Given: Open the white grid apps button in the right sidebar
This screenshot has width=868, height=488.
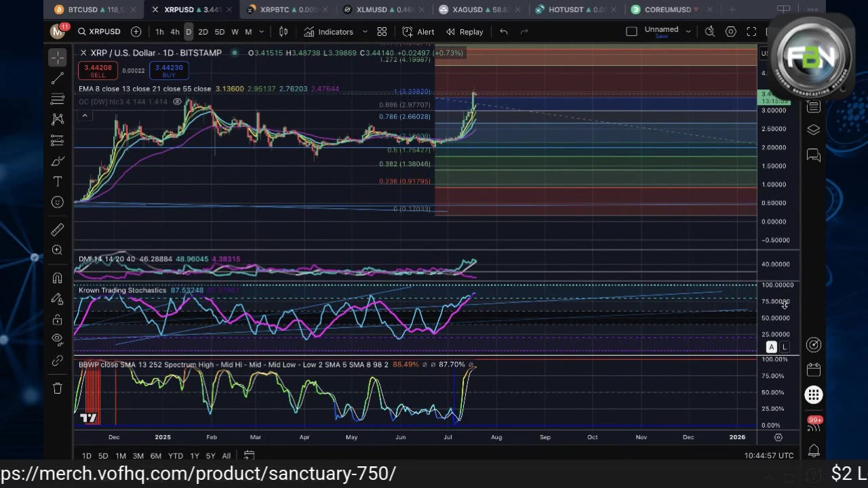Looking at the screenshot, I should coord(814,395).
